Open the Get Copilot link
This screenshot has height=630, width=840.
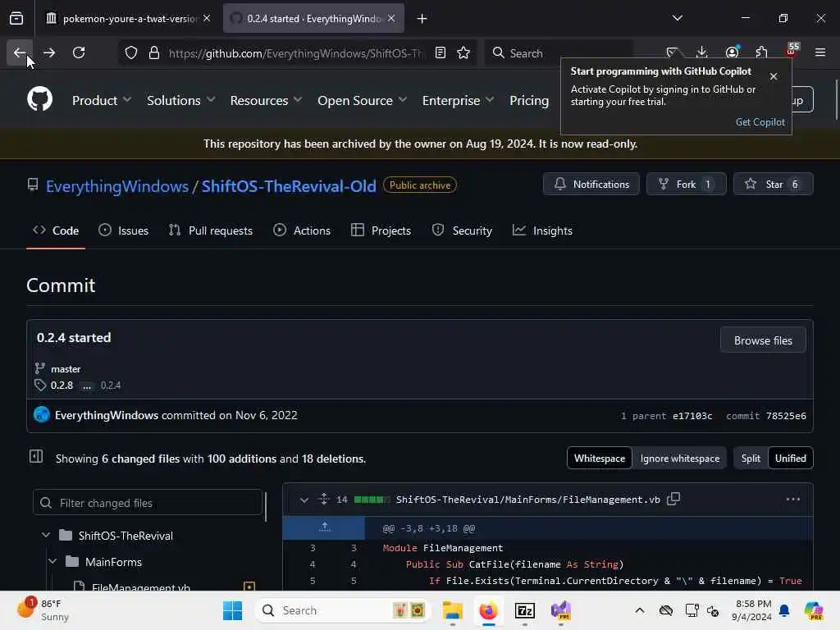tap(760, 122)
